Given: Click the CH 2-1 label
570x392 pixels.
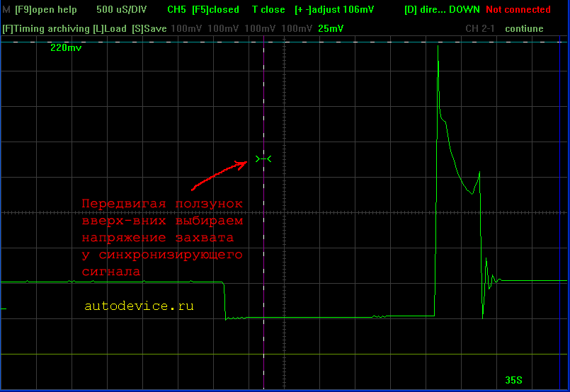Looking at the screenshot, I should [480, 28].
